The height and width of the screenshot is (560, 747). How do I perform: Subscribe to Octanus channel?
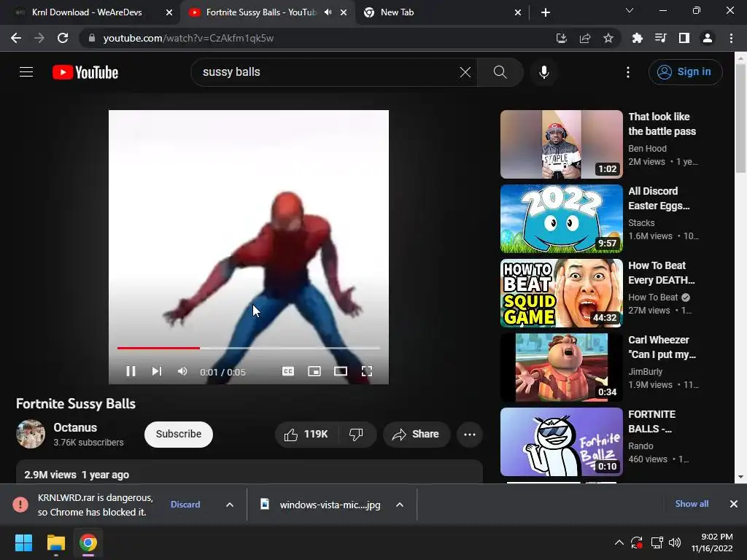click(179, 435)
